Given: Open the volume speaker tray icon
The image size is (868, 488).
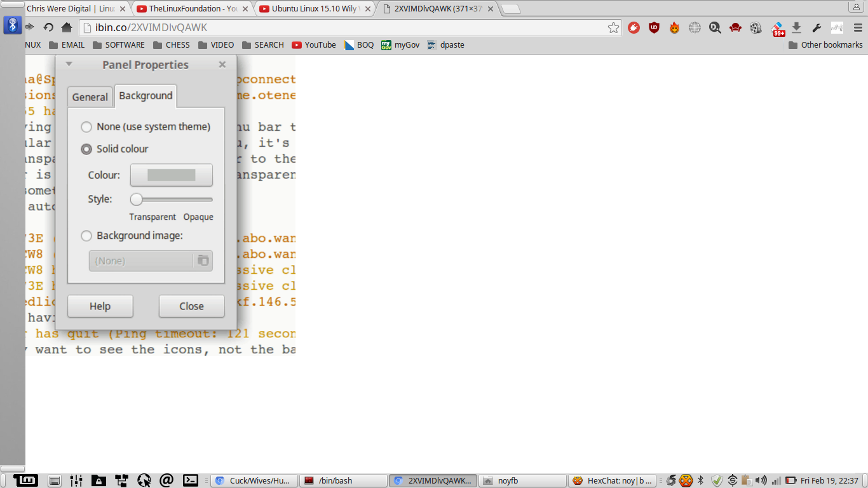Looking at the screenshot, I should (x=761, y=481).
